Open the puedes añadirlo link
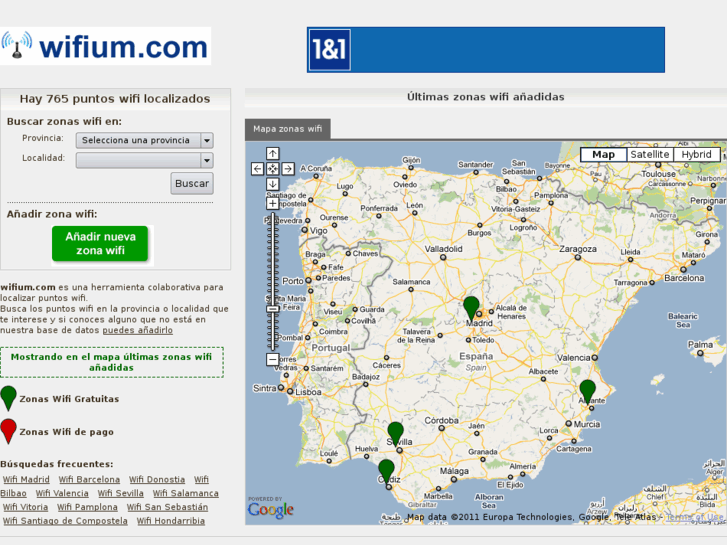Image resolution: width=727 pixels, height=545 pixels. pos(138,330)
